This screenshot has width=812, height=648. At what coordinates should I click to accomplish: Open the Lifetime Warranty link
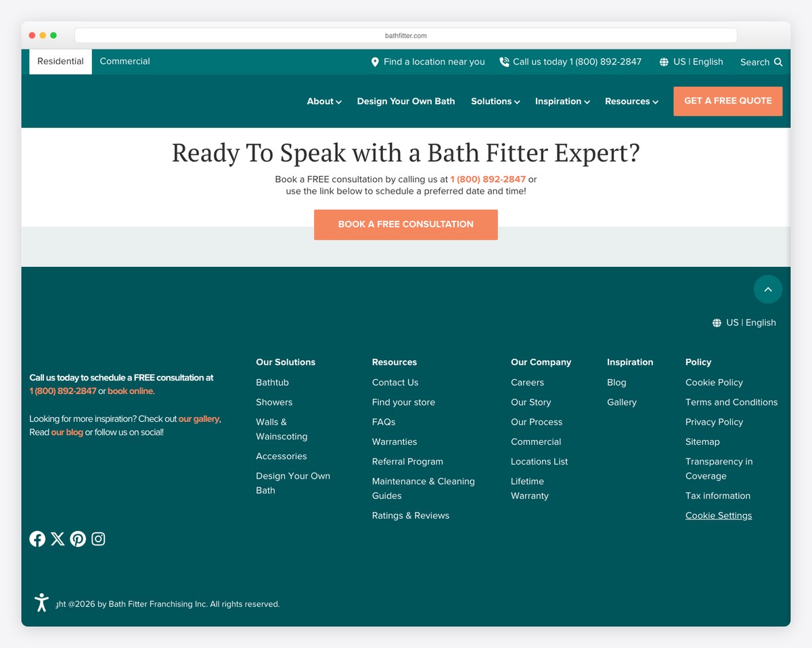(530, 488)
